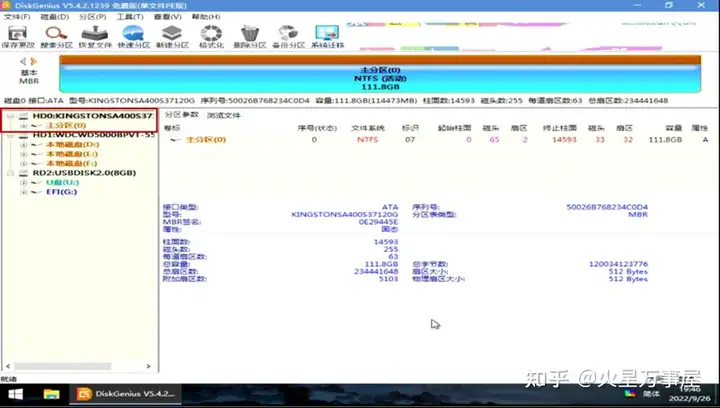Click the tree panel horizontal scrollbar thumb
Image resolution: width=720 pixels, height=408 pixels.
[x=63, y=366]
